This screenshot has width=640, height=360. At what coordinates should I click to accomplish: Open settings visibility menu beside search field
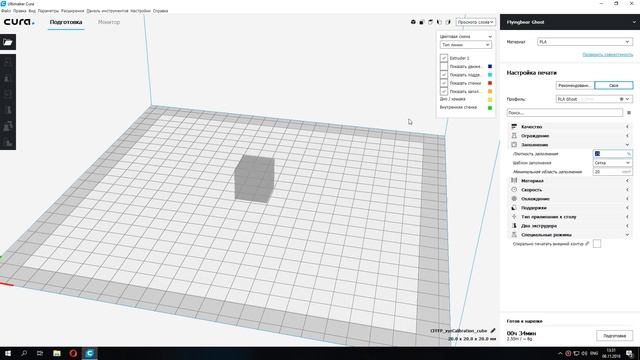click(x=629, y=112)
